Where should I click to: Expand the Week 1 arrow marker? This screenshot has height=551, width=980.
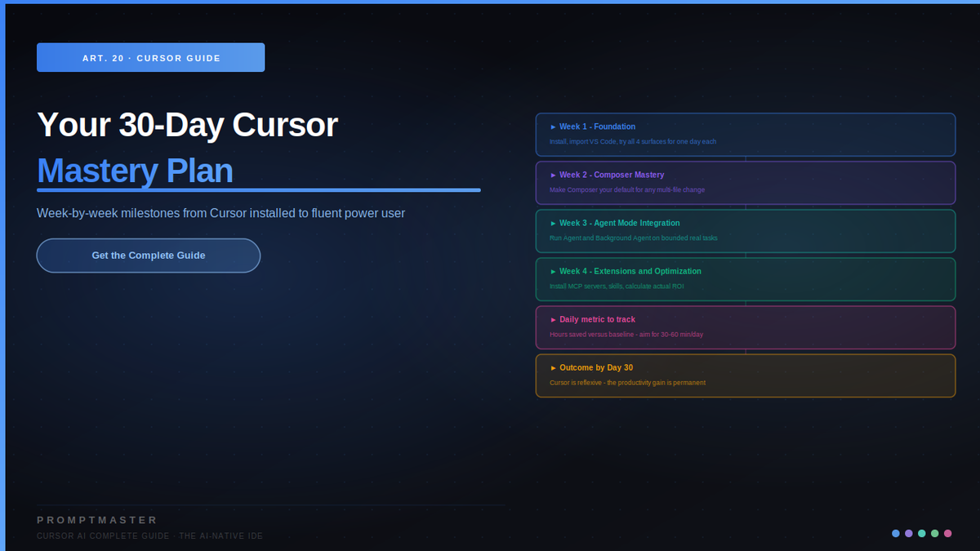[x=553, y=127]
